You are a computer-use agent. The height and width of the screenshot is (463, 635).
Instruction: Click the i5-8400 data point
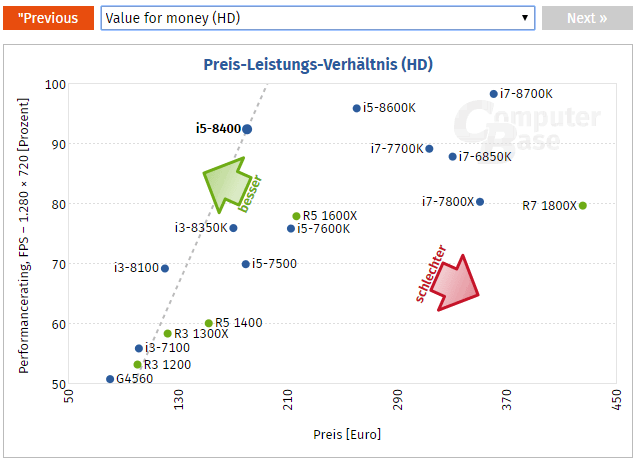[x=247, y=129]
